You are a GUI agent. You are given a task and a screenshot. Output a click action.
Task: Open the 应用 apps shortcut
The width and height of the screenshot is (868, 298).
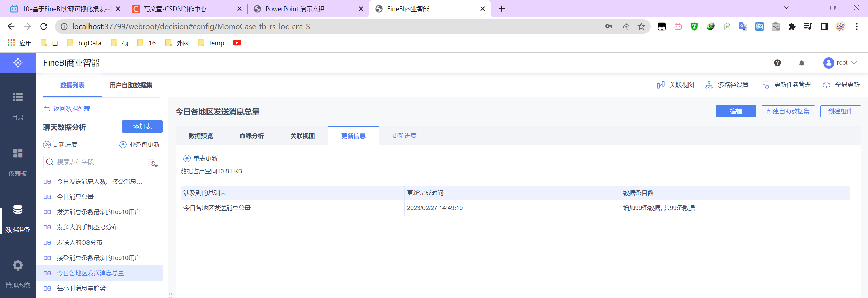[x=20, y=43]
